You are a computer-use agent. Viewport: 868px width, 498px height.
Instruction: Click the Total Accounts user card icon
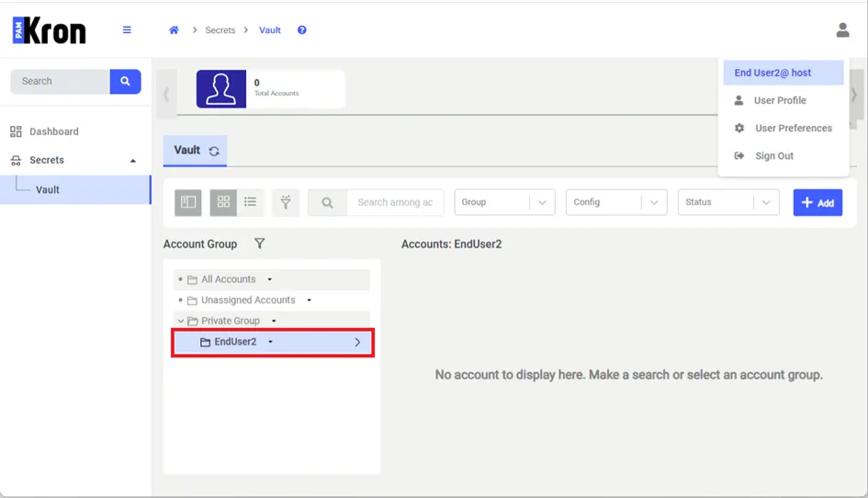[x=220, y=88]
